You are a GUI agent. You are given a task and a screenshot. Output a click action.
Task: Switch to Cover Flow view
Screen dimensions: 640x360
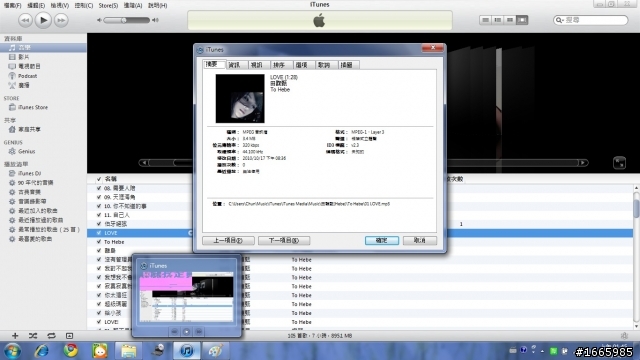[522, 20]
